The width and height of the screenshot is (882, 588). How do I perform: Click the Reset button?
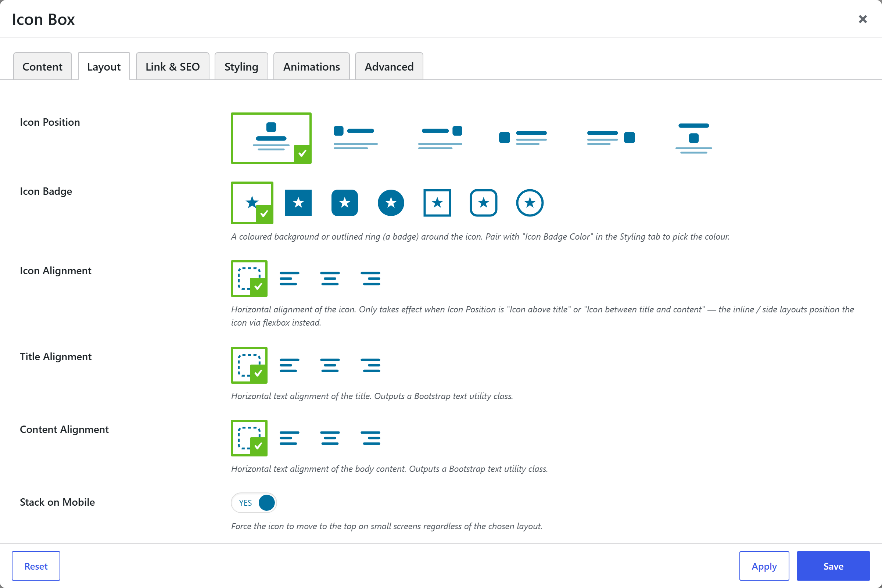click(x=36, y=566)
